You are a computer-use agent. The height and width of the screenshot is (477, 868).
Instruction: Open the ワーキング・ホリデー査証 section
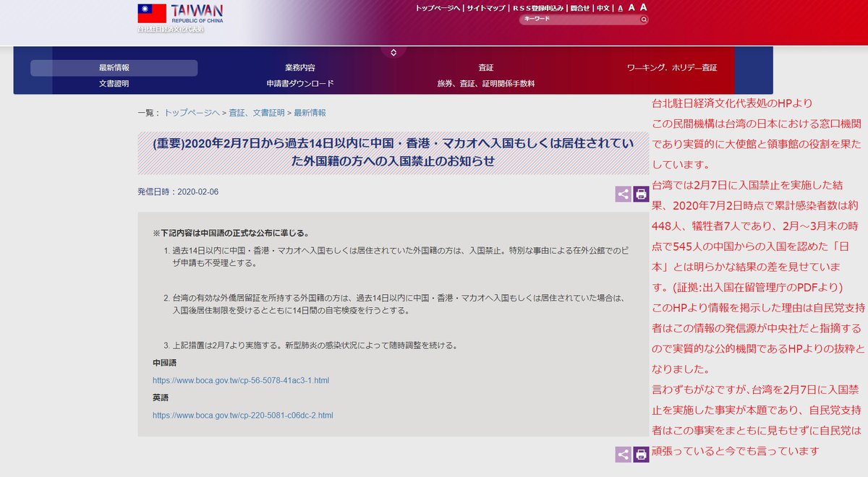(x=673, y=66)
